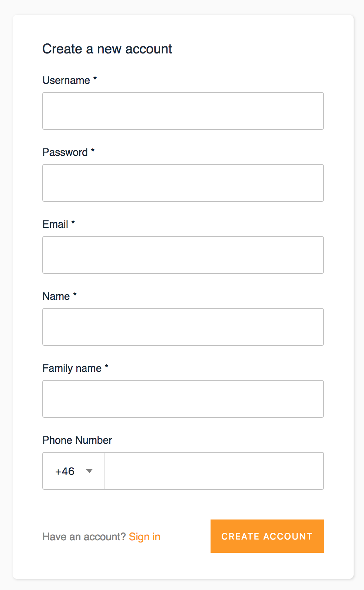Click the Name field label

pos(56,296)
